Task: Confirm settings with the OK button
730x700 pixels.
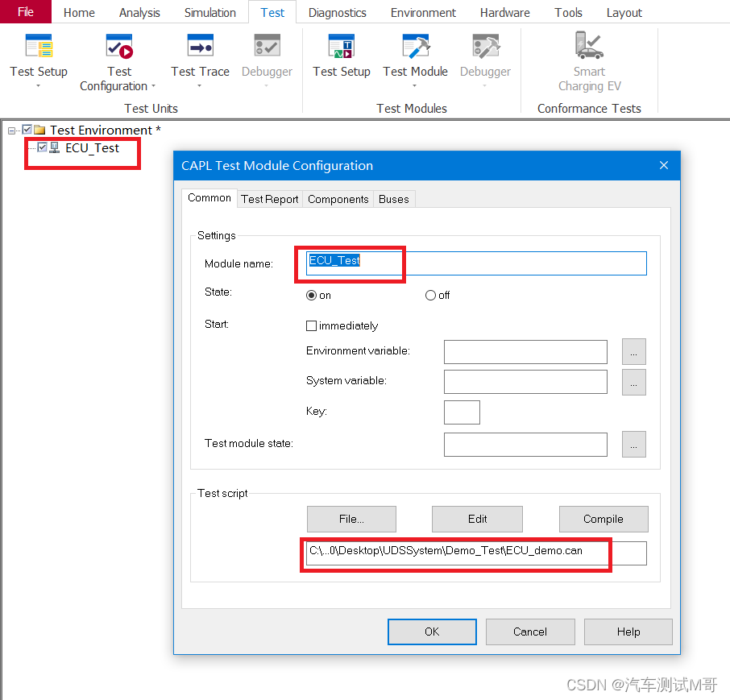Action: (432, 632)
